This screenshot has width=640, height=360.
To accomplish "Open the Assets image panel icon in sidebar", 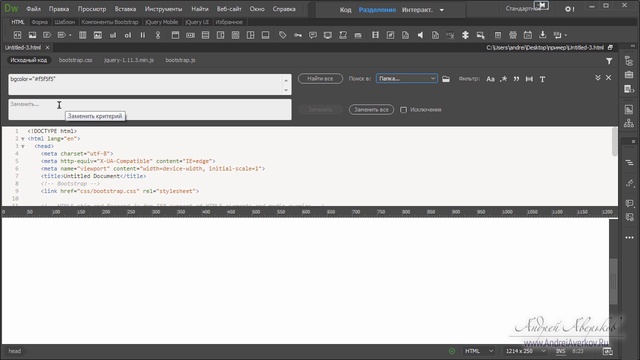I will [x=629, y=109].
